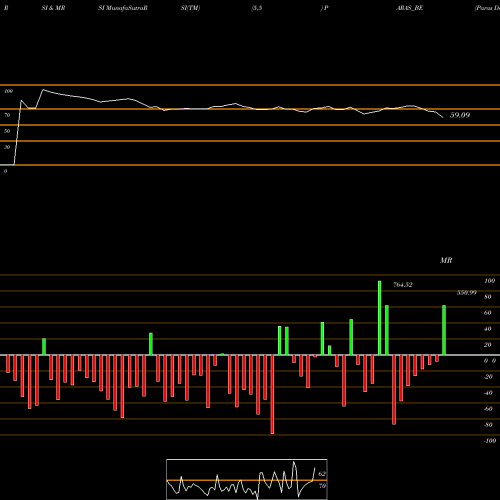Viewport: 500px width, 500px height.
Task: Click the 550.99 value label
Action: (x=467, y=293)
